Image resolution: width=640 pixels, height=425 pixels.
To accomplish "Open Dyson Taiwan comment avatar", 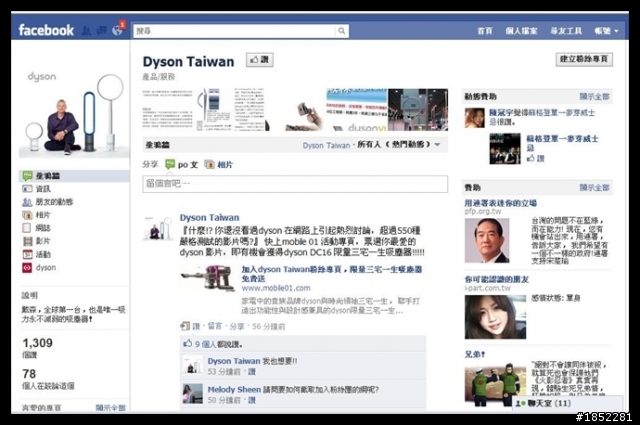I will [192, 365].
